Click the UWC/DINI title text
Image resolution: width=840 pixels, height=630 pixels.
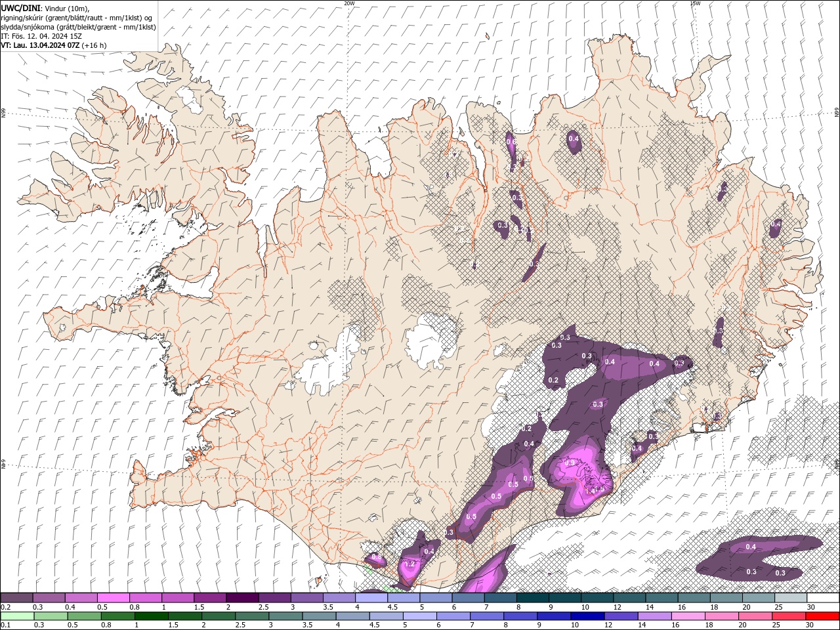pos(20,8)
